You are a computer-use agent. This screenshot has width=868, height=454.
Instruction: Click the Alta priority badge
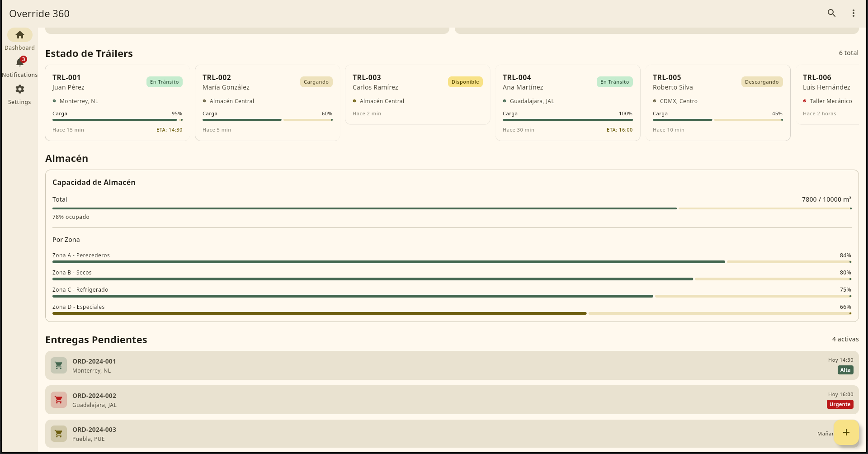click(845, 370)
